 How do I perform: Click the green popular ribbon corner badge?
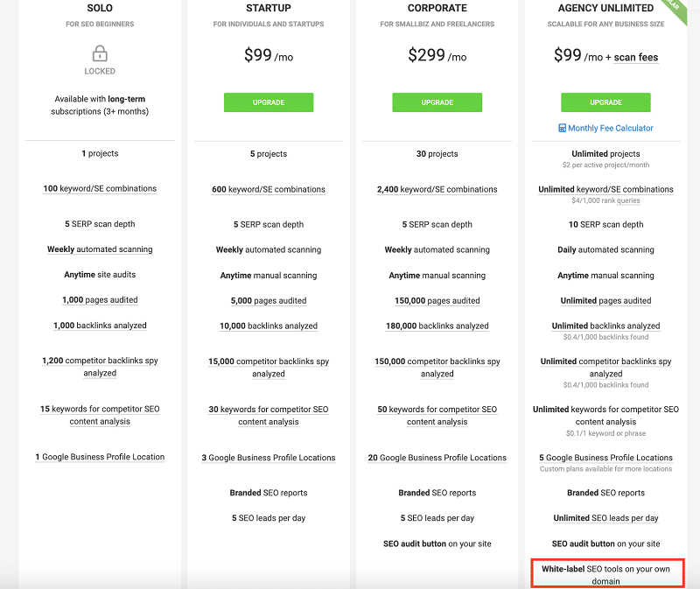(675, 10)
